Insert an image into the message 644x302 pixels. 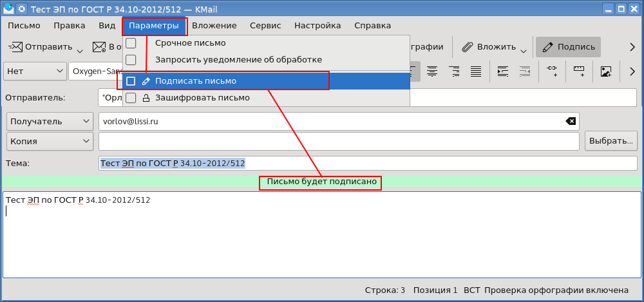click(x=606, y=71)
